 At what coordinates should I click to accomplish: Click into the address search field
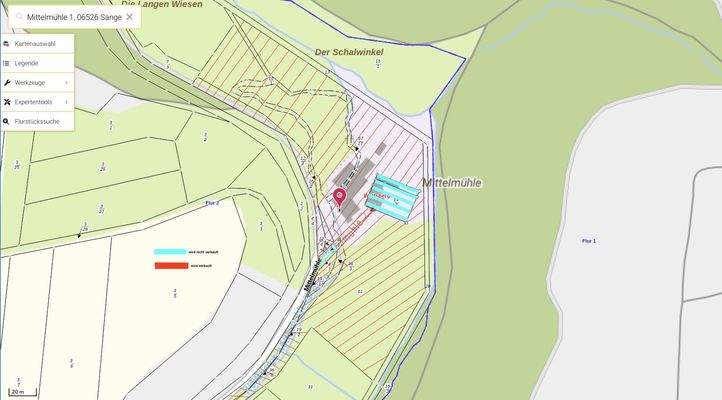tap(74, 17)
